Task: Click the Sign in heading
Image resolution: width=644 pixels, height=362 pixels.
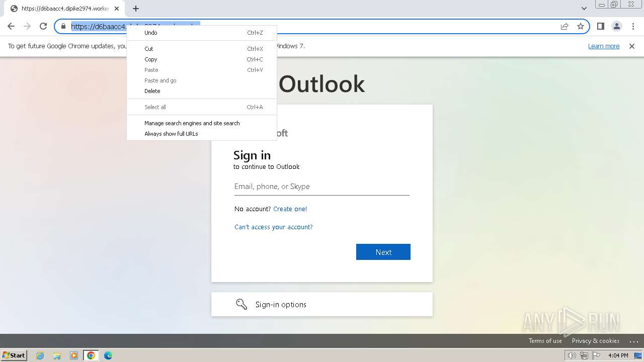Action: pos(252,155)
